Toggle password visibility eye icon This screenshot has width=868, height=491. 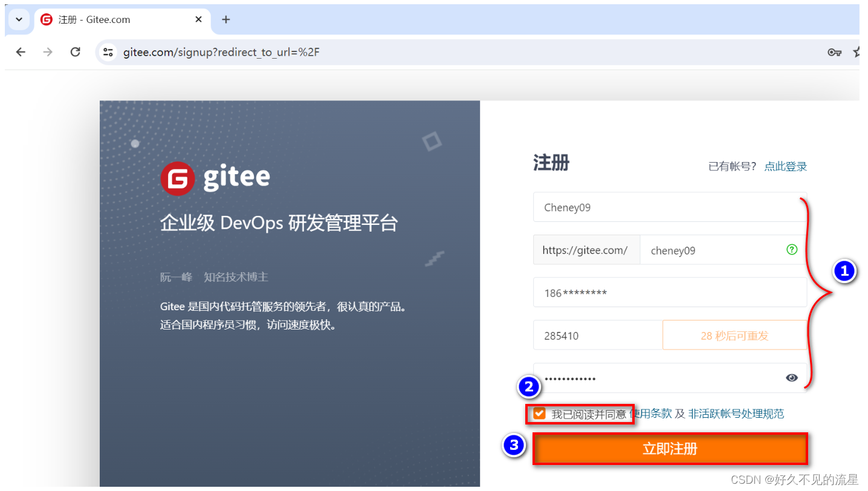[792, 378]
